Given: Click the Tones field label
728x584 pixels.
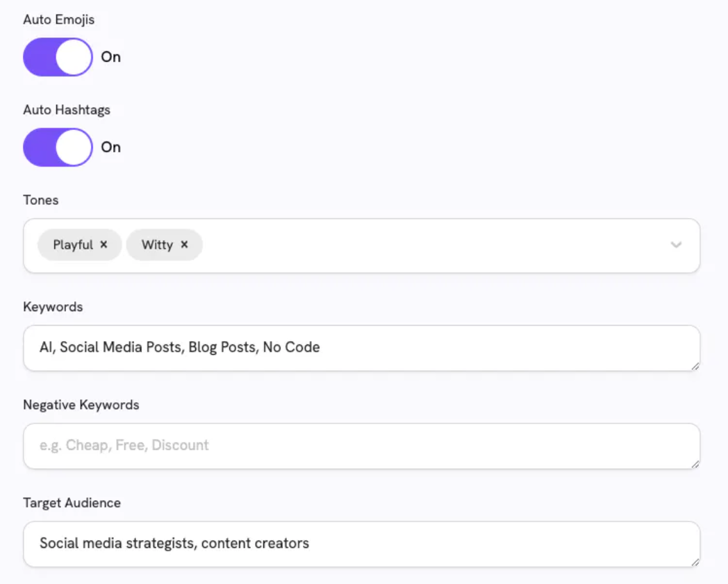Looking at the screenshot, I should 41,200.
